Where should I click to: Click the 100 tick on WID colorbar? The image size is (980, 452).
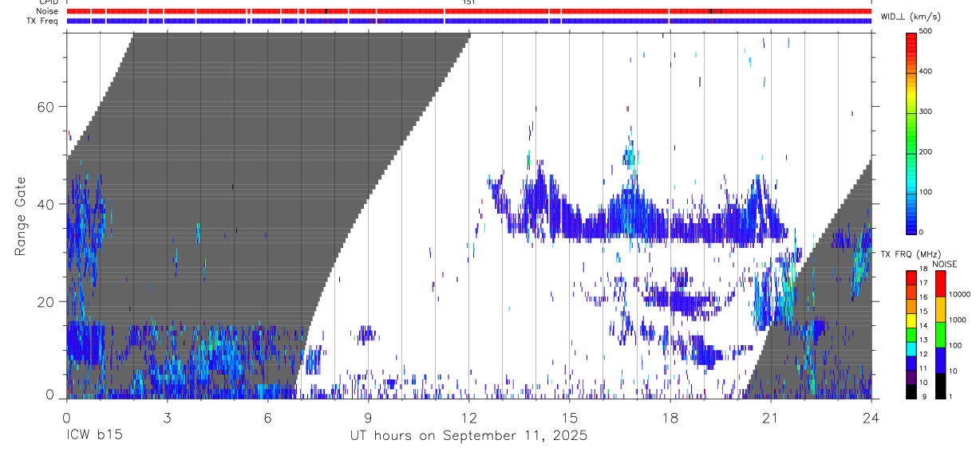point(927,192)
